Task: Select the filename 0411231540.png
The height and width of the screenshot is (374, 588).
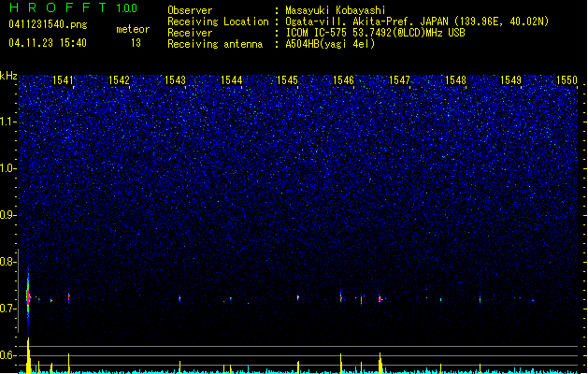Action: 48,24
